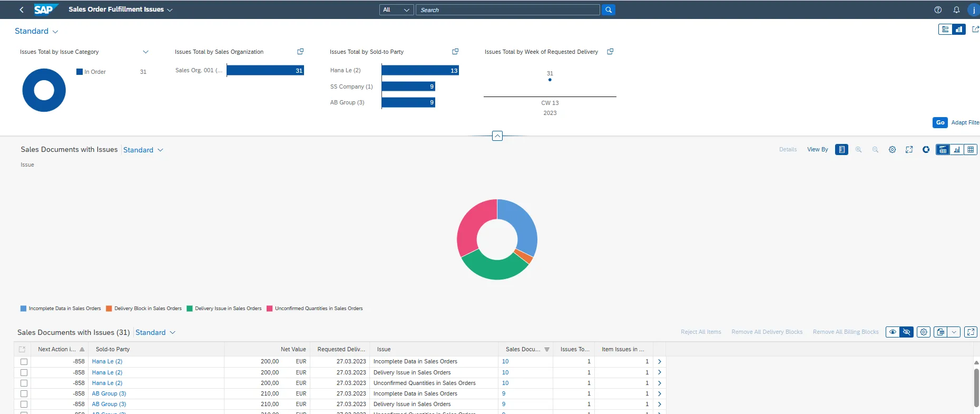
Task: Switch to table-only view
Action: point(971,150)
